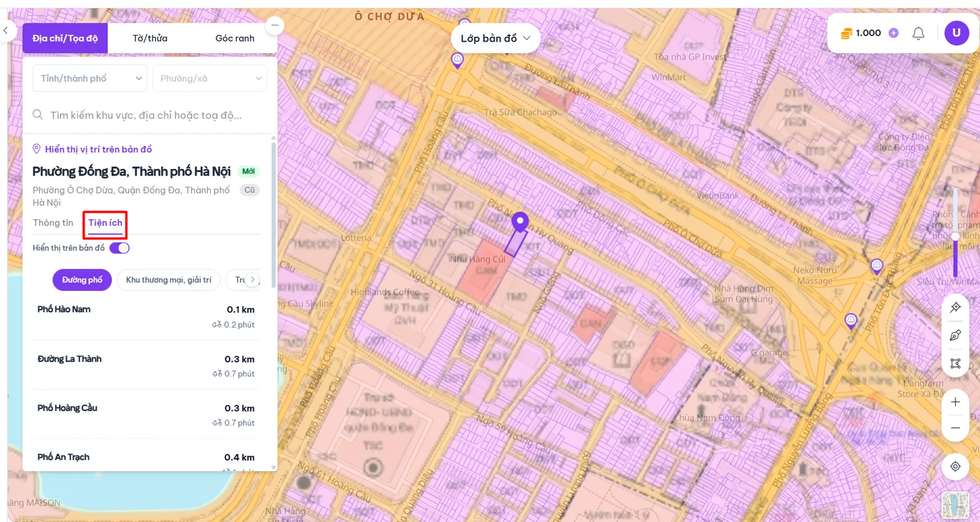980x522 pixels.
Task: Open the Thông tin tab
Action: coord(53,223)
